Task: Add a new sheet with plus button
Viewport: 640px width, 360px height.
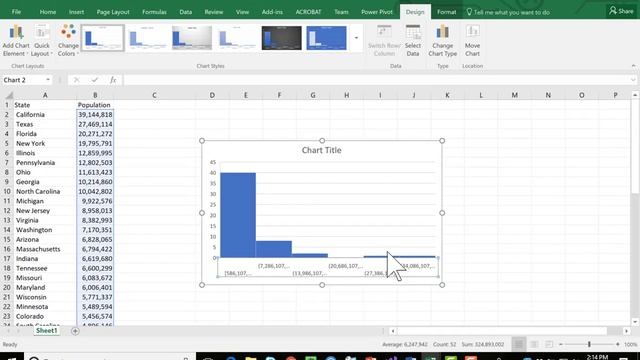Action: (x=75, y=331)
